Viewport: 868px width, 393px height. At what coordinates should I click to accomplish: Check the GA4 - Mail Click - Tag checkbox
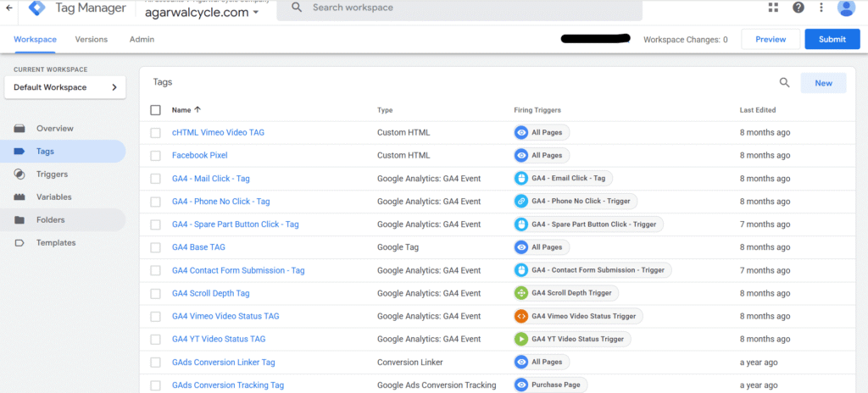coord(156,179)
